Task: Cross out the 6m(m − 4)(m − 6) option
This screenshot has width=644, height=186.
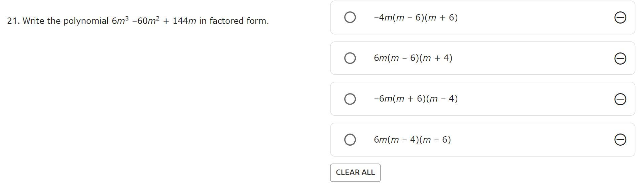Action: [x=620, y=140]
